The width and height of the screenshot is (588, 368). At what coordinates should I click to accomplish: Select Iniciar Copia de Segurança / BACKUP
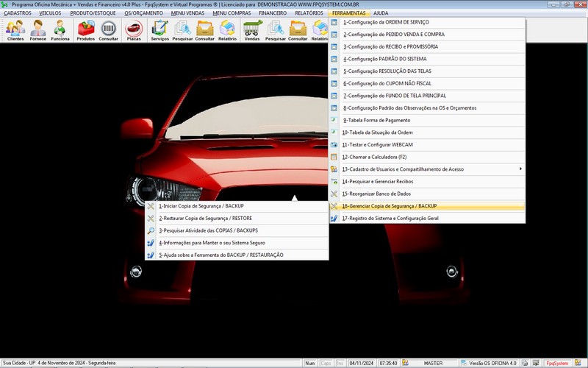(201, 206)
